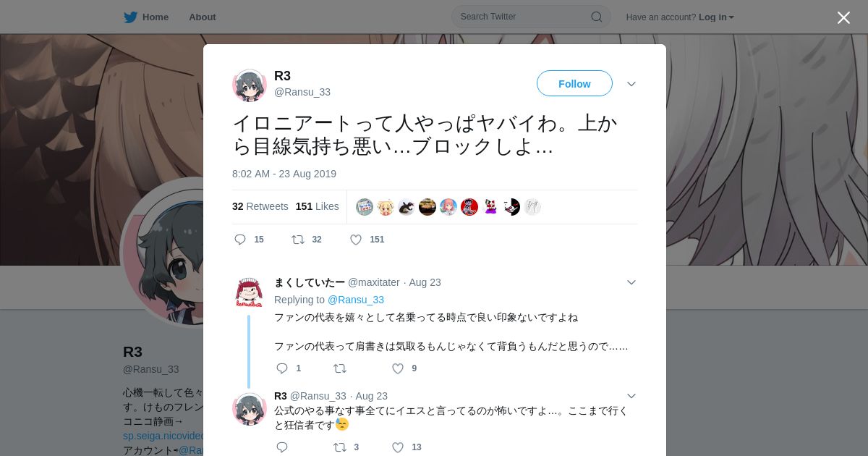
Task: Like the reply by まくしていたー
Action: [398, 368]
